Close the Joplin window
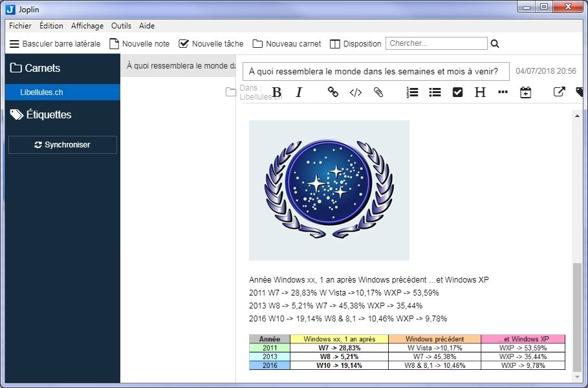The width and height of the screenshot is (588, 388). pos(568,7)
